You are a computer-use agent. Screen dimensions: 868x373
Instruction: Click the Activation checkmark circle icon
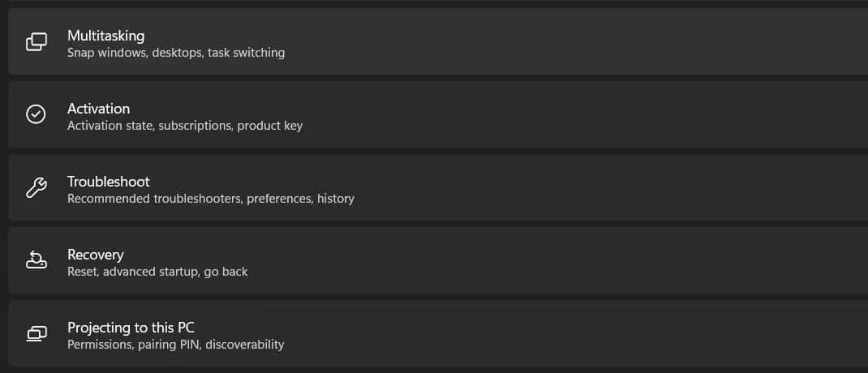click(x=36, y=114)
